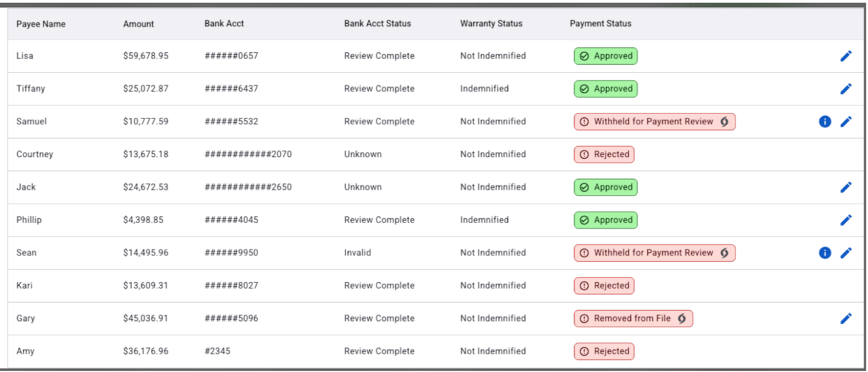Viewport: 868px width, 372px height.
Task: Open info details for Samuel's withheld payment
Action: coord(824,121)
